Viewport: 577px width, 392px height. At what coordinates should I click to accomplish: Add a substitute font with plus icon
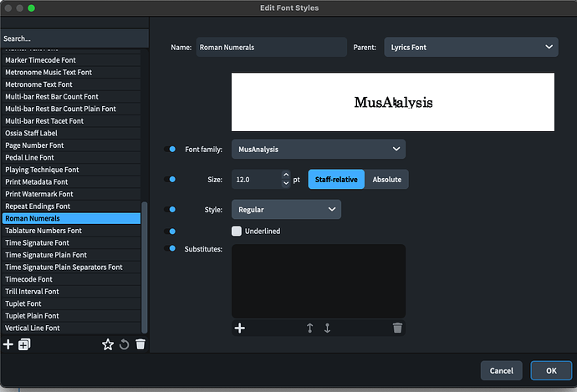(x=240, y=328)
